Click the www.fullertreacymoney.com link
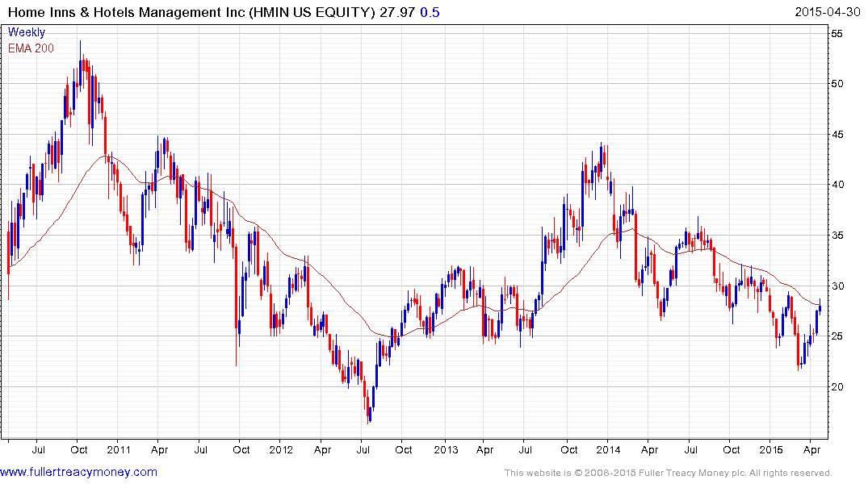Viewport: 868px width, 484px height. (x=78, y=472)
